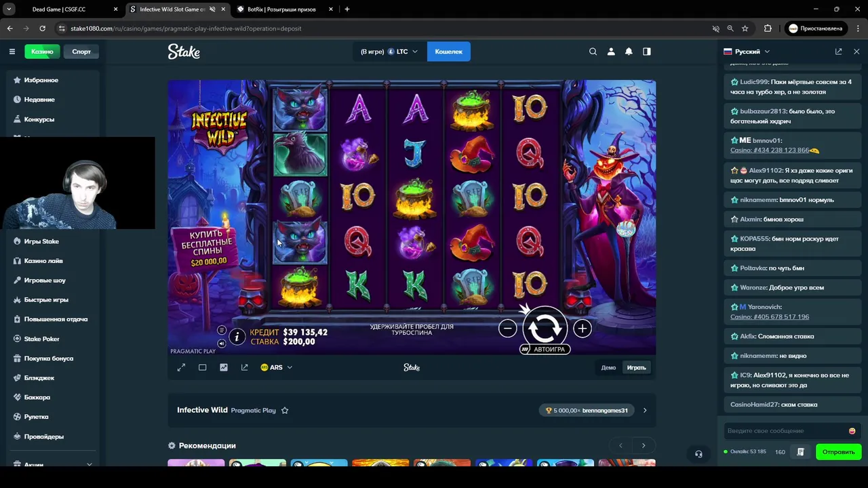Open the user profile menu
The height and width of the screenshot is (488, 868).
(x=611, y=52)
